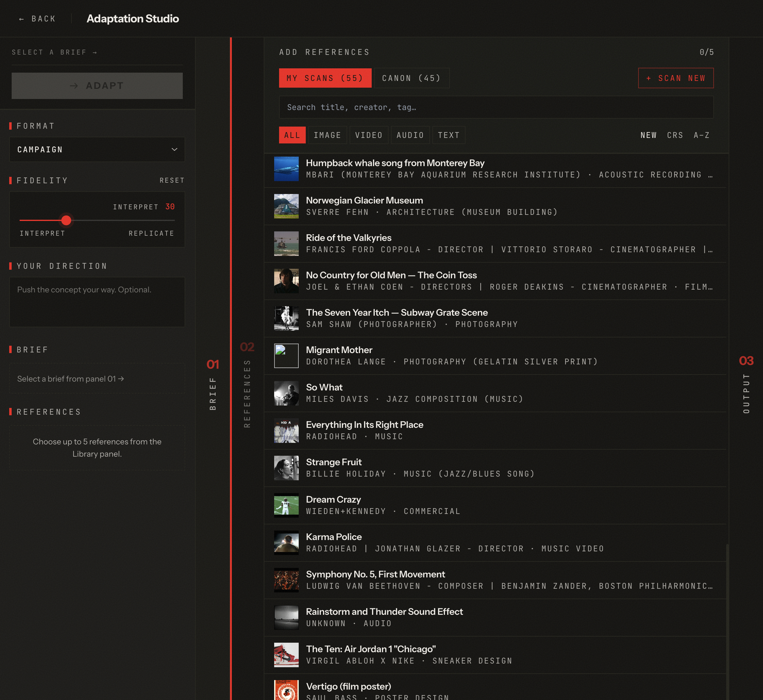Select the Strange Fruit thumbnail
763x700 pixels.
(x=286, y=468)
